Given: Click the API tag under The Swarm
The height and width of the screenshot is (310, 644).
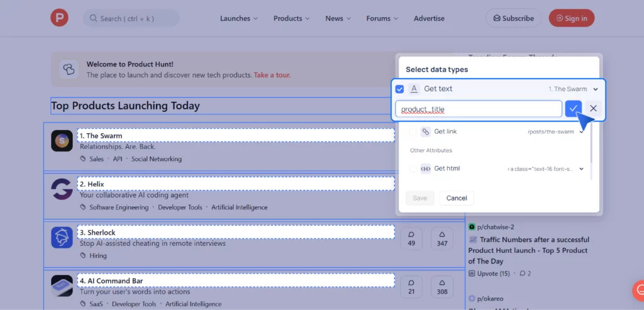Looking at the screenshot, I should pyautogui.click(x=118, y=159).
